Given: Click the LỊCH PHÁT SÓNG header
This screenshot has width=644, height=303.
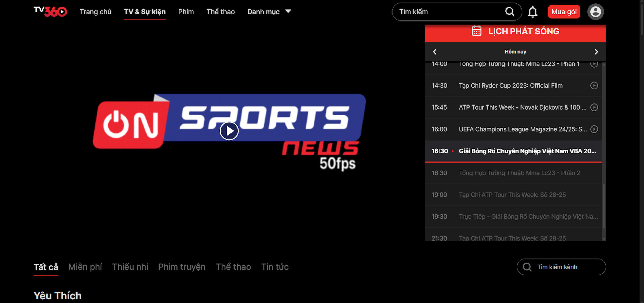Looking at the screenshot, I should (x=515, y=33).
